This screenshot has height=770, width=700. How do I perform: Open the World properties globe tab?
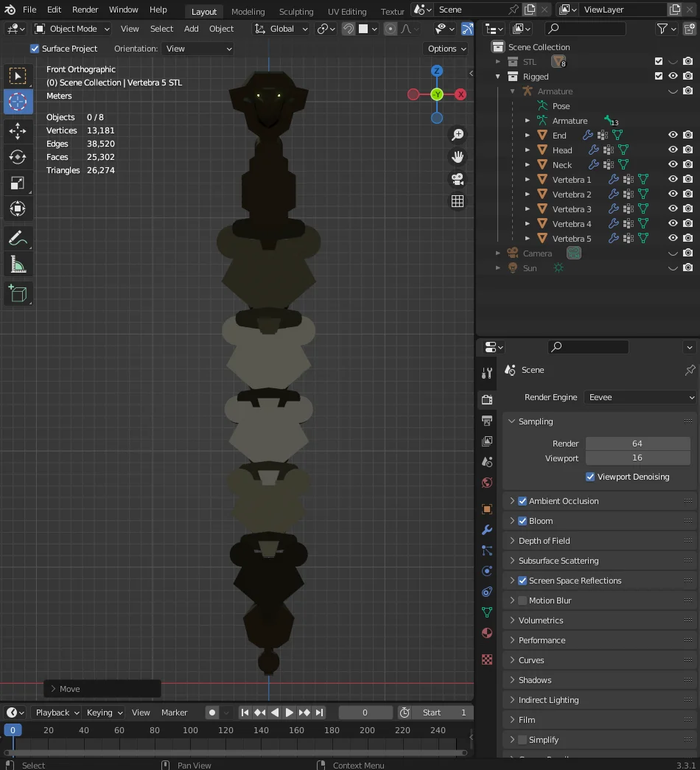tap(486, 483)
